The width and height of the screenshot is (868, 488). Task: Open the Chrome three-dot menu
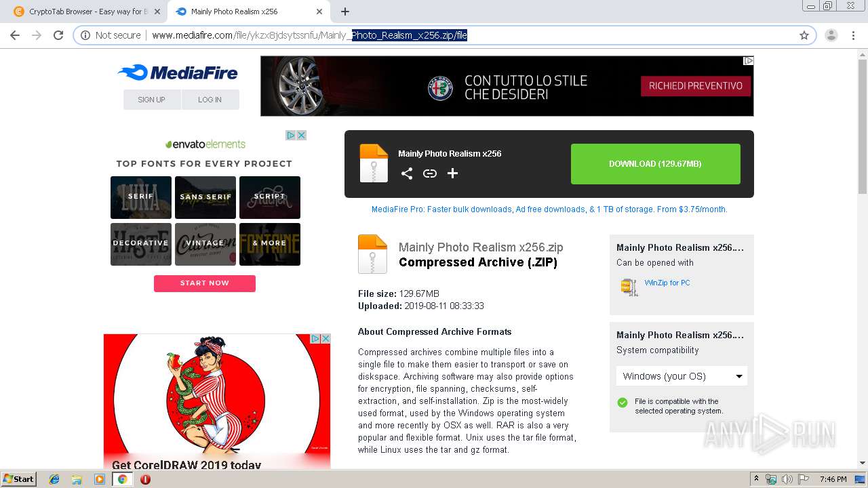pyautogui.click(x=854, y=35)
